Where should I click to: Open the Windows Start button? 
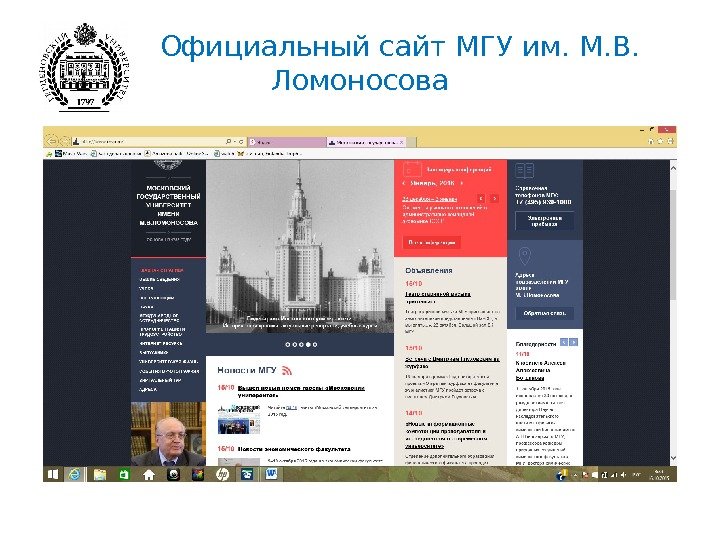click(53, 474)
